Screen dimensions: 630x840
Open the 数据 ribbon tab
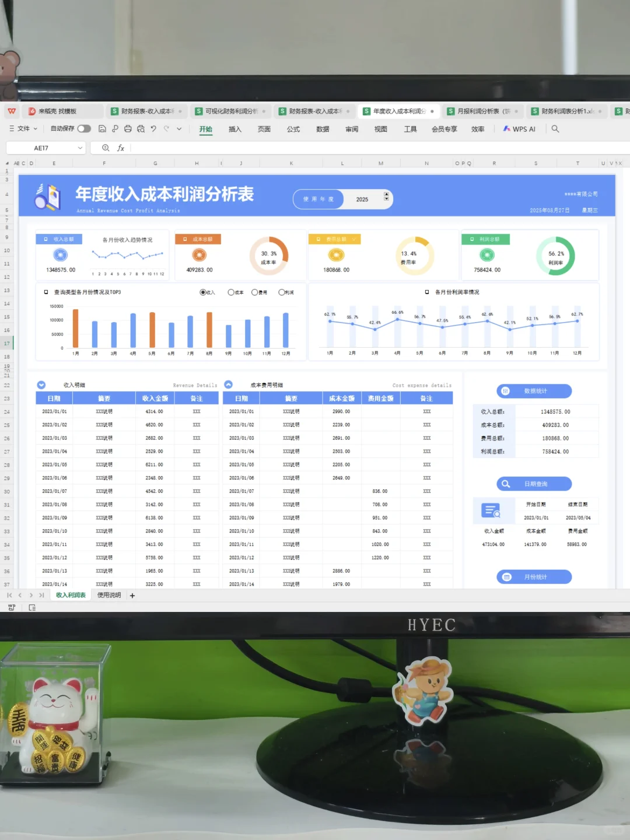323,129
